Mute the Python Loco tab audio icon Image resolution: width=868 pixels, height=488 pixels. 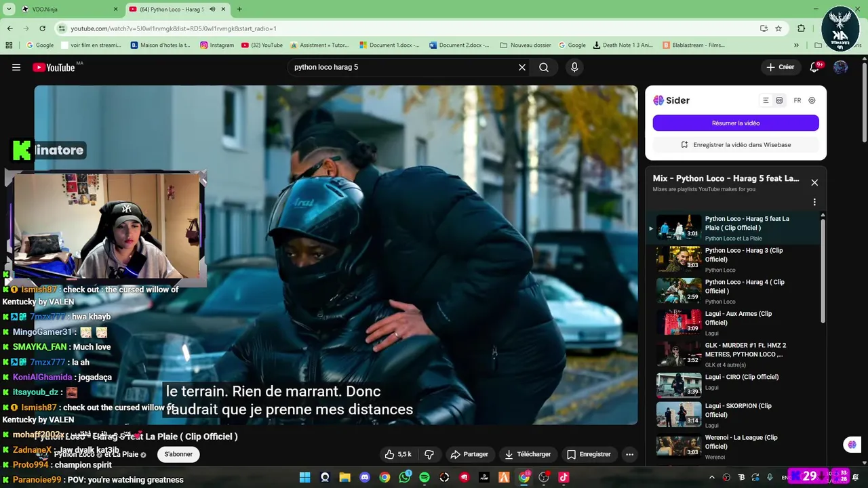pyautogui.click(x=212, y=9)
